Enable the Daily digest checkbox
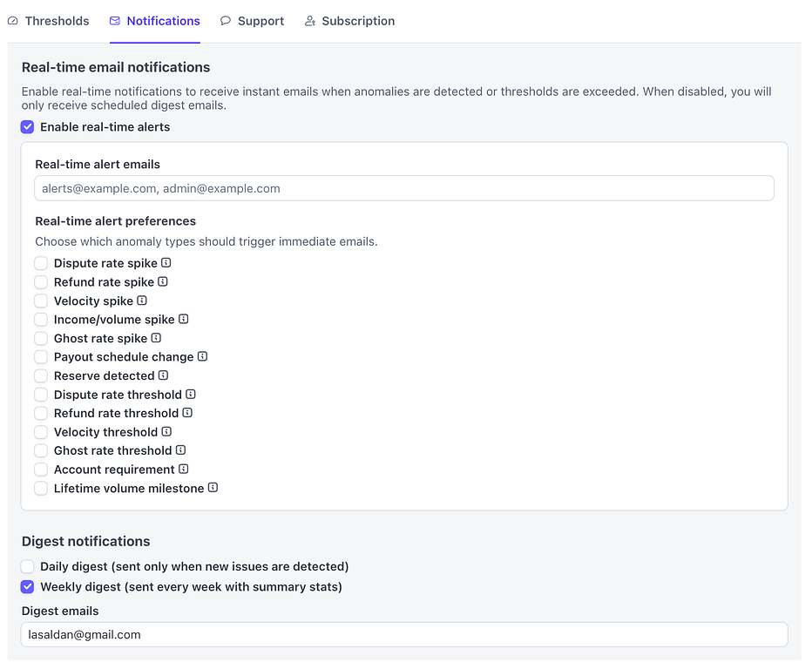The height and width of the screenshot is (669, 812). pyautogui.click(x=28, y=566)
